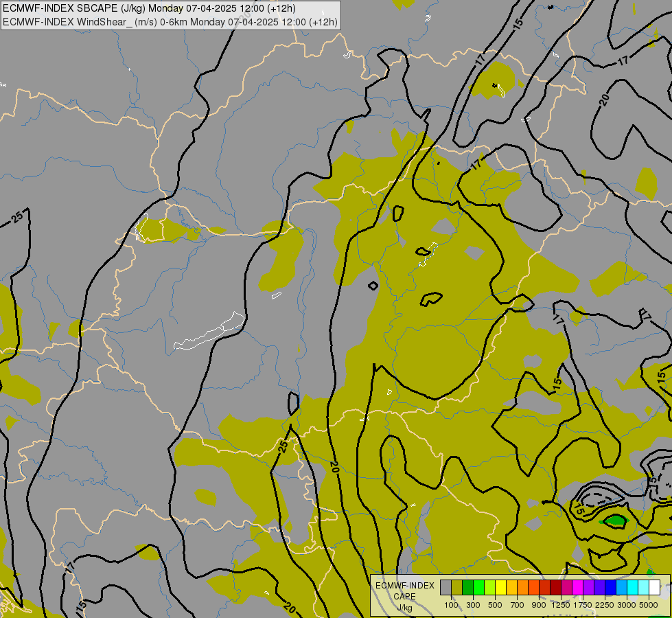Choose the crimson-pink legend swatch after 1250
The image size is (672, 618).
click(x=566, y=588)
